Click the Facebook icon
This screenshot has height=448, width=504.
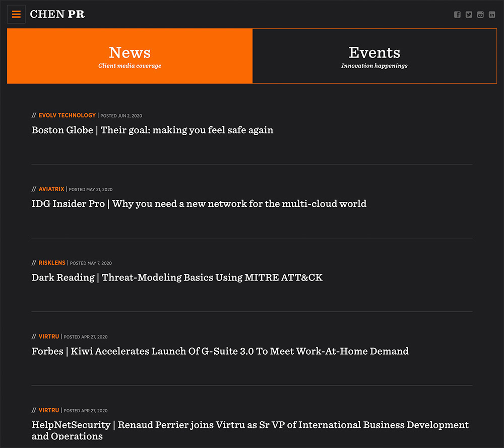[x=457, y=15]
